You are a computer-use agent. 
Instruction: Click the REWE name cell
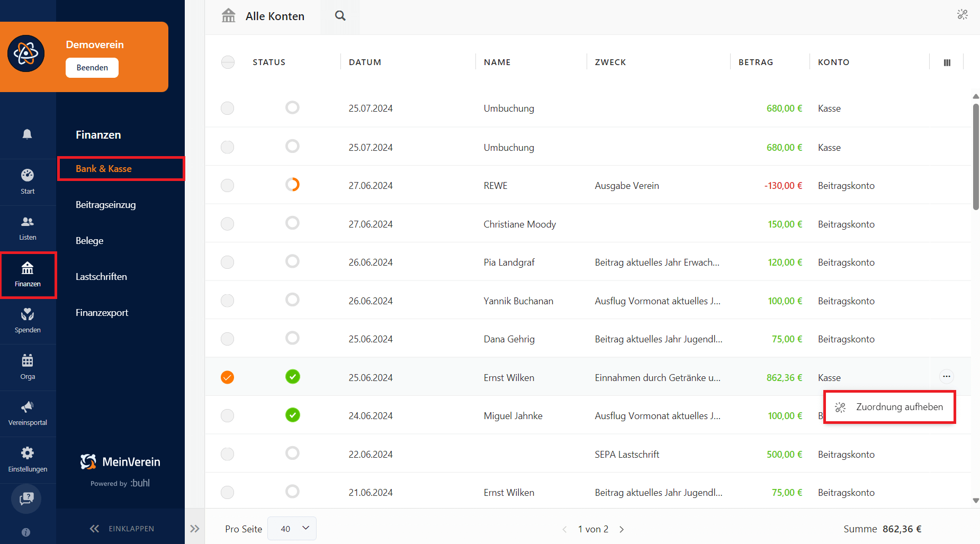click(x=496, y=186)
